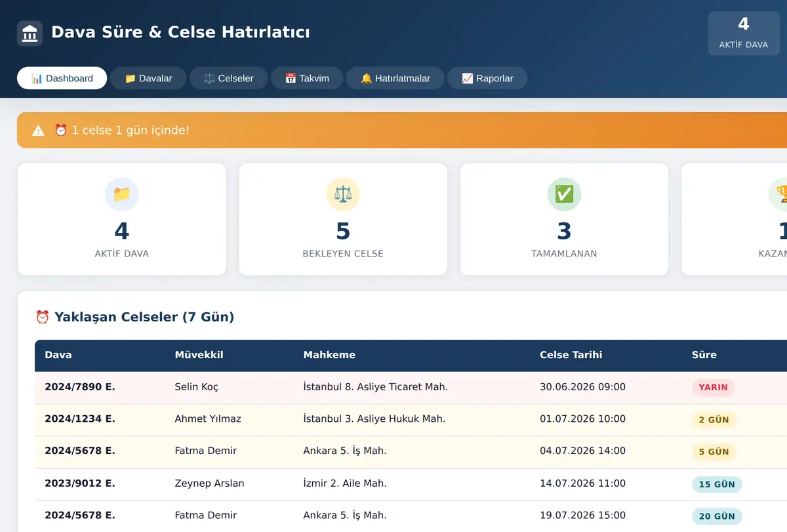The height and width of the screenshot is (532, 787).
Task: Go to the Hatırlatmalar tab
Action: click(395, 78)
